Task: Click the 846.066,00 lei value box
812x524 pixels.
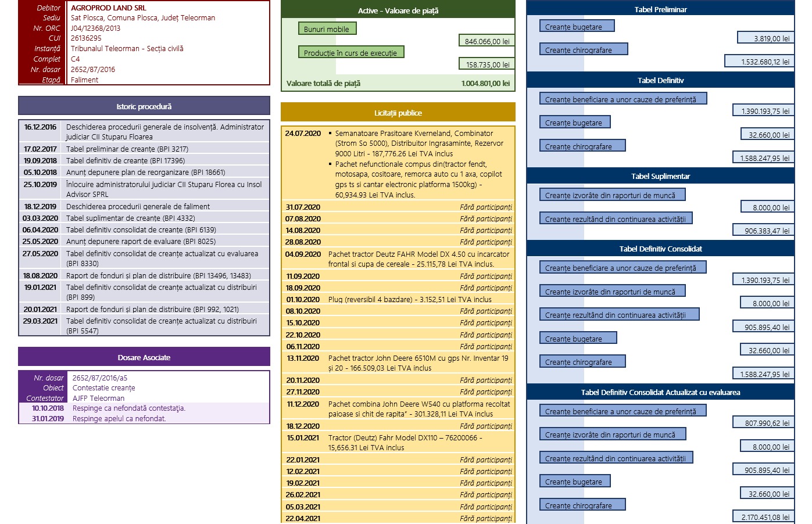Action: 487,41
